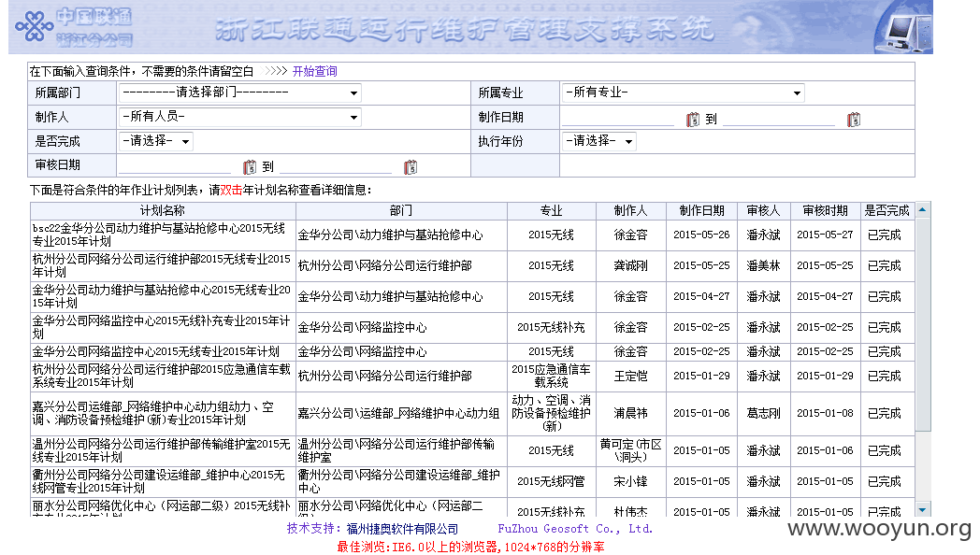Click the 专业 column header
Screen dimensions: 980x555
pyautogui.click(x=552, y=211)
